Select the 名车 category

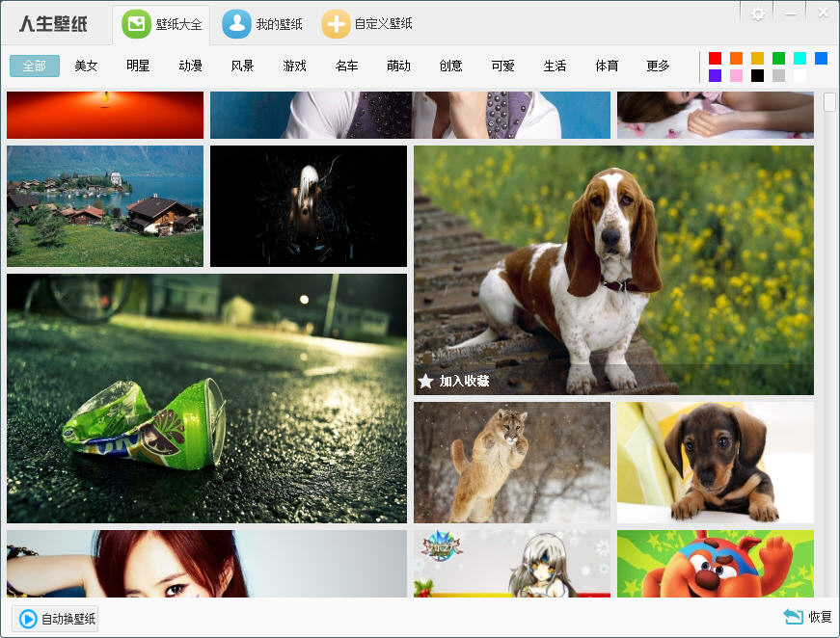click(346, 66)
